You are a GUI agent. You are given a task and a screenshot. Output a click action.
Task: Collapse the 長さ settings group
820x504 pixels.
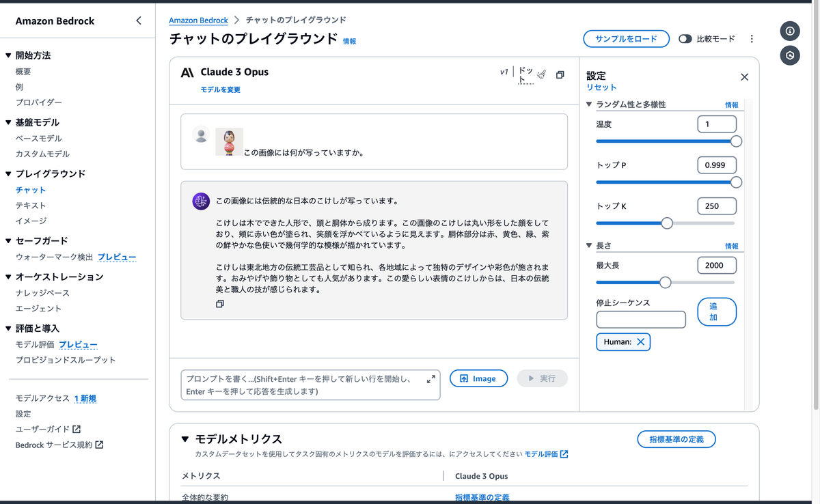[590, 246]
